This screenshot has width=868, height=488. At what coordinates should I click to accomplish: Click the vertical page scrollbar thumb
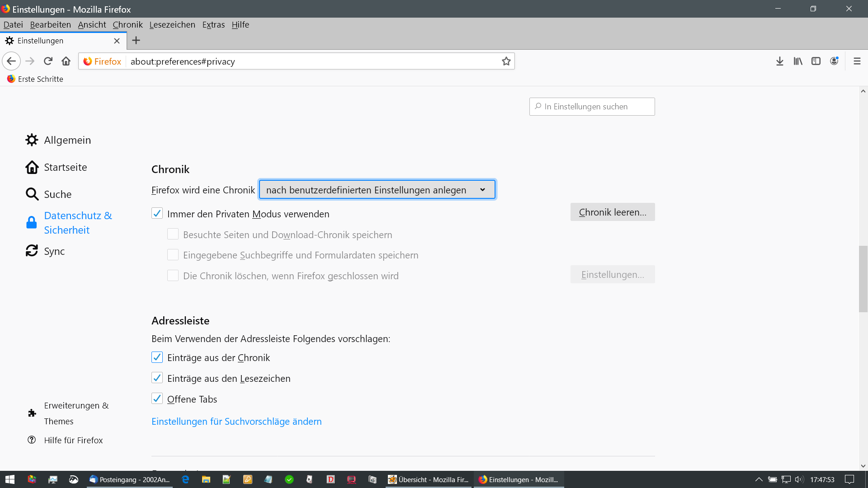click(863, 278)
